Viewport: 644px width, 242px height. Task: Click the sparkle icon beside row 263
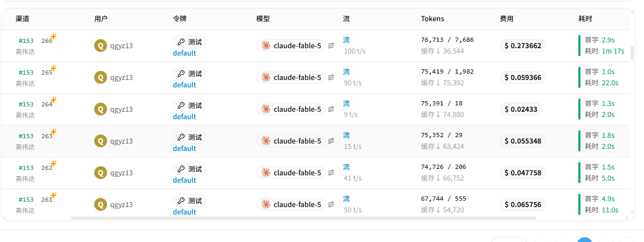[x=53, y=132]
